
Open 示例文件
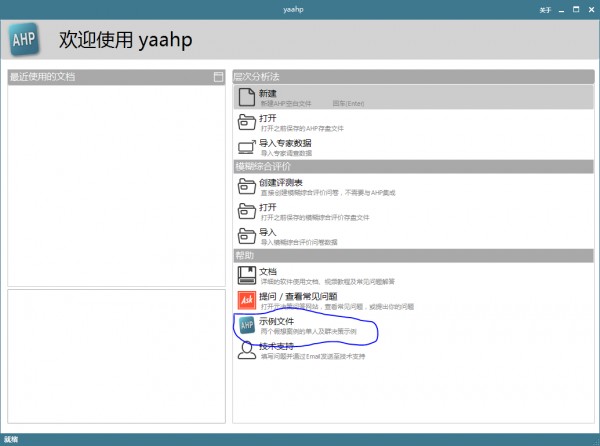point(413,325)
